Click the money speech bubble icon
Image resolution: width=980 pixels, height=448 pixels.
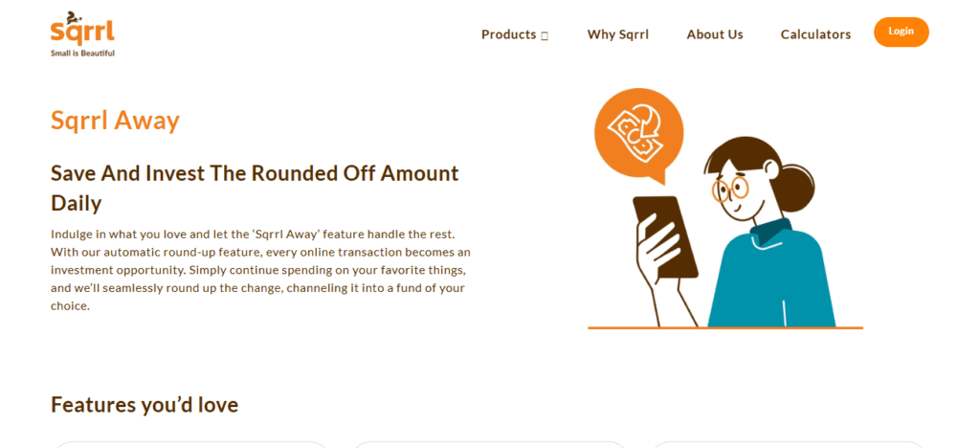638,131
